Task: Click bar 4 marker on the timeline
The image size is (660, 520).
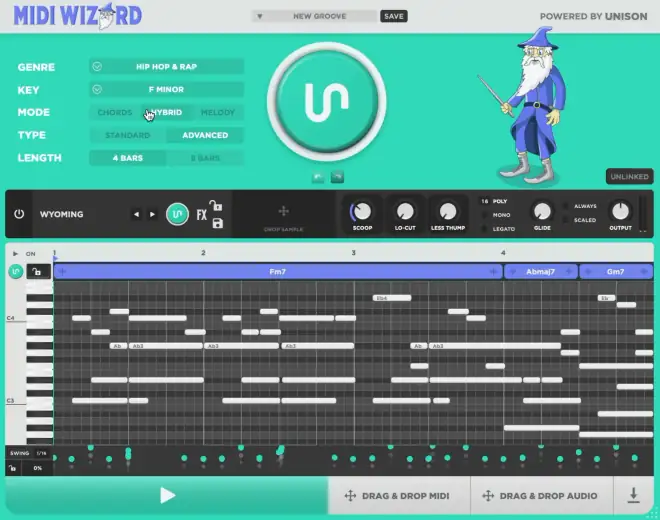Action: pos(503,253)
